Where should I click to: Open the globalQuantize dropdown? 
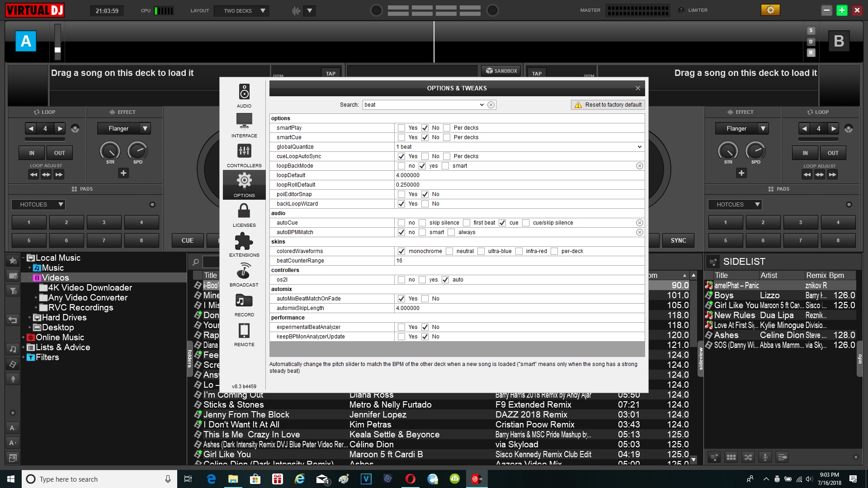point(639,147)
